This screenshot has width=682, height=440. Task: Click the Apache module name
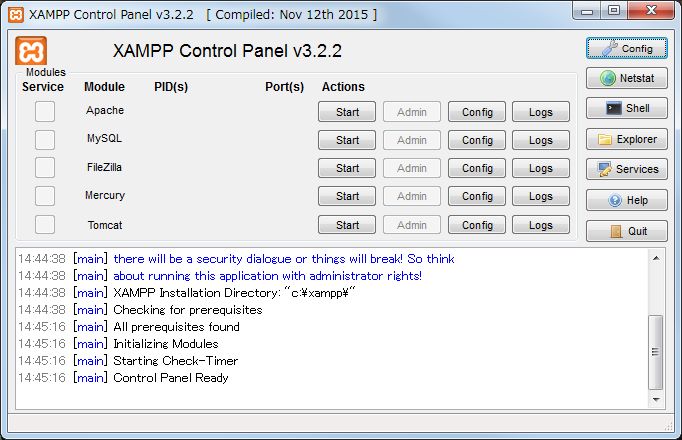point(105,110)
